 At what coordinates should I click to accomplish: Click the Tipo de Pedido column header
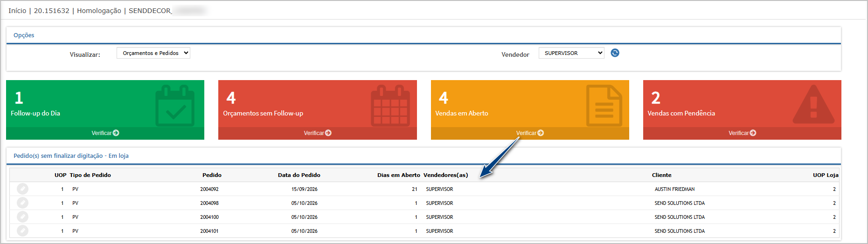click(x=90, y=175)
